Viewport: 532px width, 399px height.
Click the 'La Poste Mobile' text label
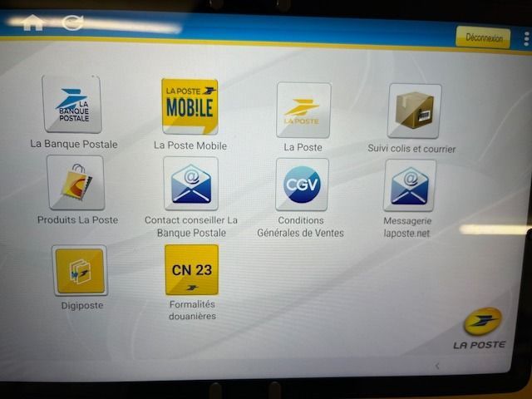190,145
